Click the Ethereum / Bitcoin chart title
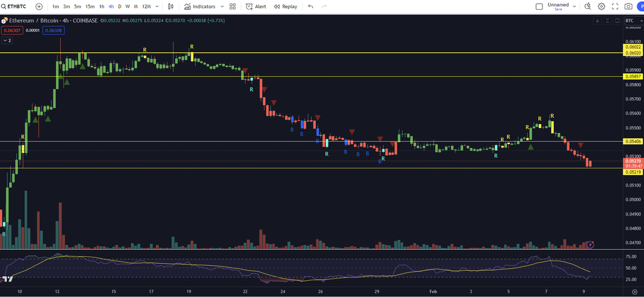The width and height of the screenshot is (644, 297). (x=52, y=21)
